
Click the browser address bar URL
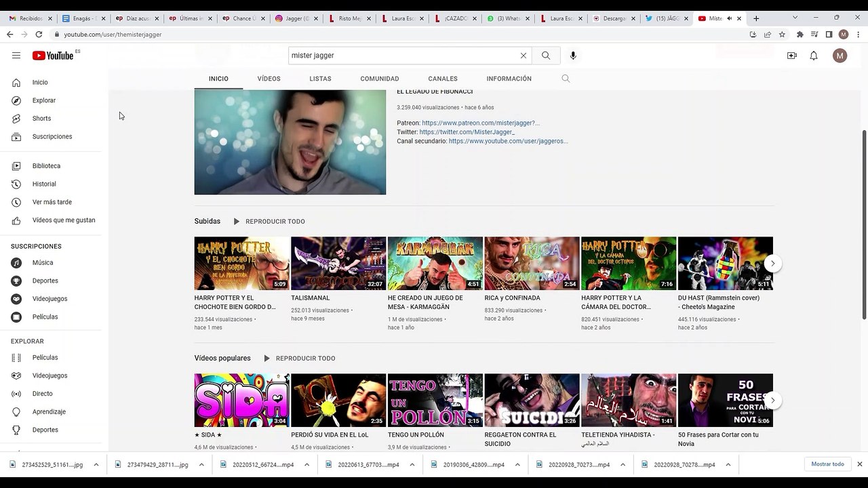[113, 35]
